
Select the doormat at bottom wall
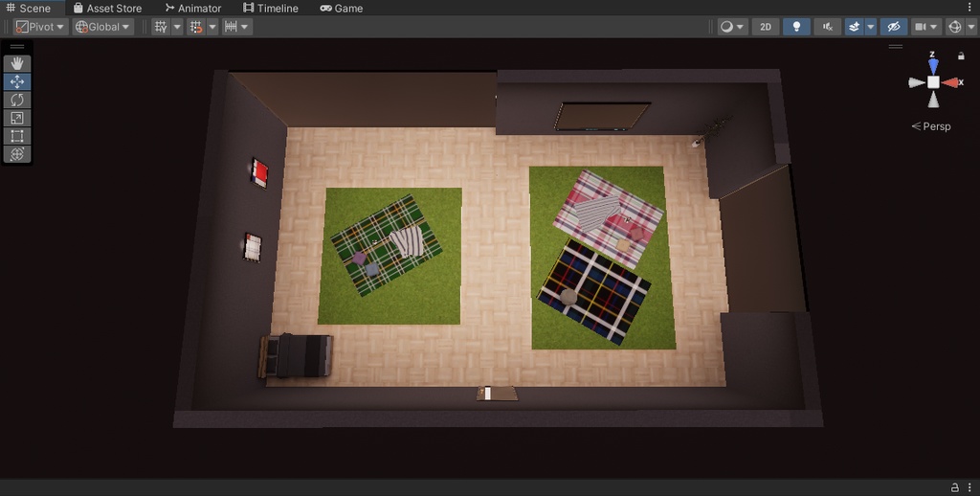(497, 394)
